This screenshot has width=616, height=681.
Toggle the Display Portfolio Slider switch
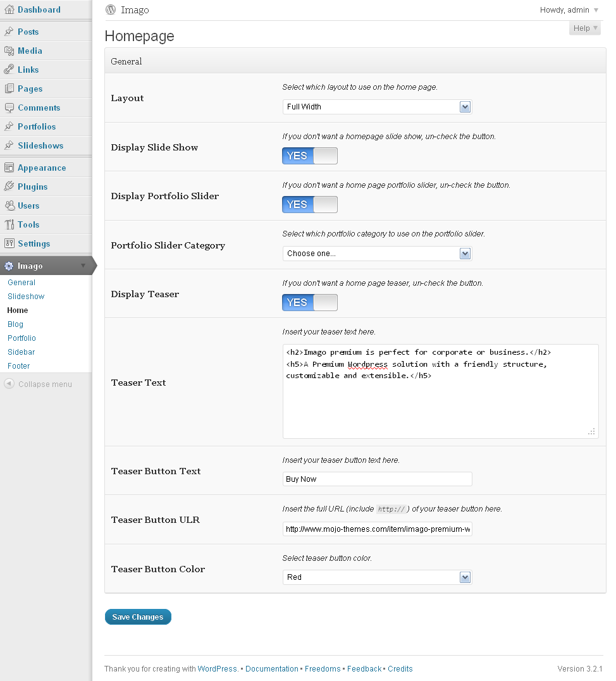coord(310,205)
